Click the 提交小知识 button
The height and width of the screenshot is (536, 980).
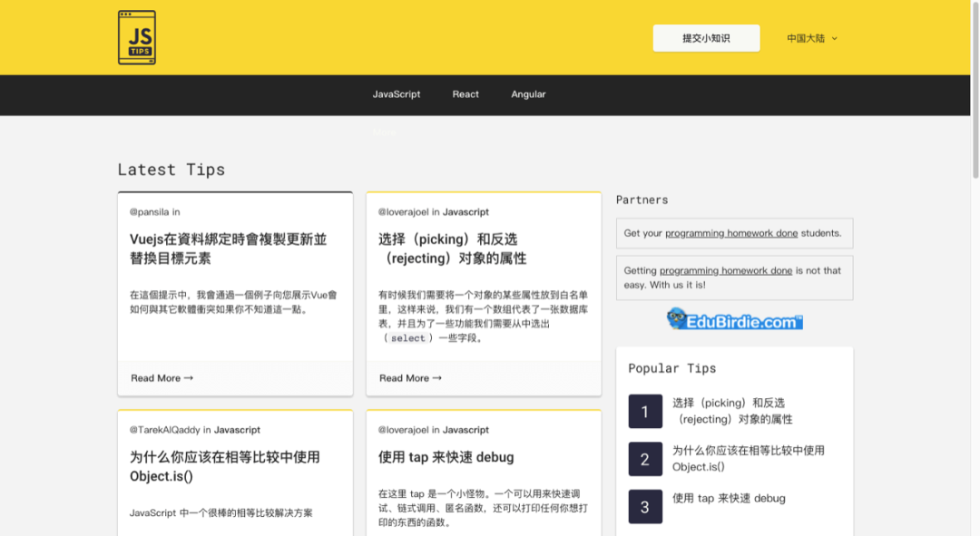(706, 38)
